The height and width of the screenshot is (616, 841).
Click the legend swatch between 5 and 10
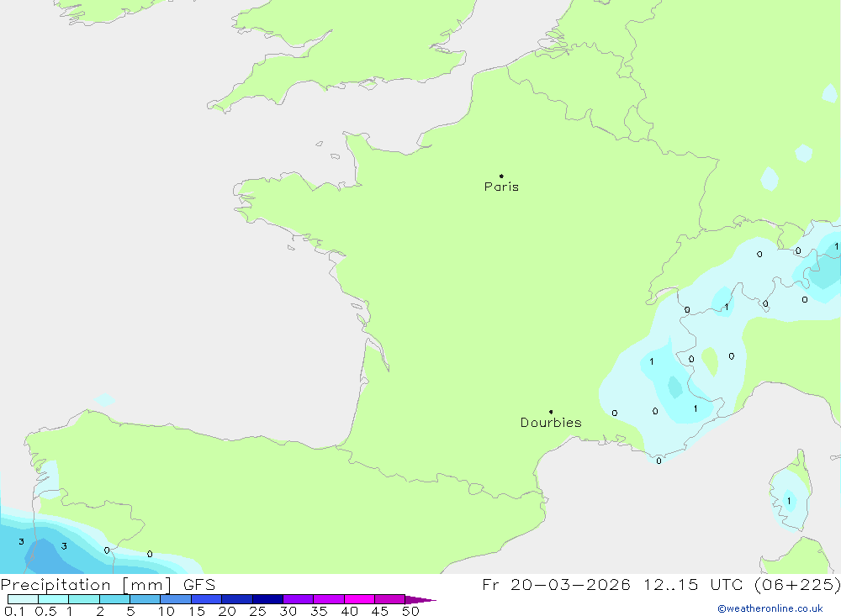point(145,599)
